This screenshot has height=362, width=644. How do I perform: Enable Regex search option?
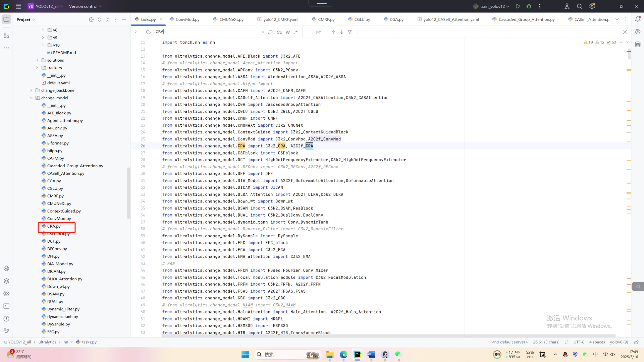tap(296, 32)
